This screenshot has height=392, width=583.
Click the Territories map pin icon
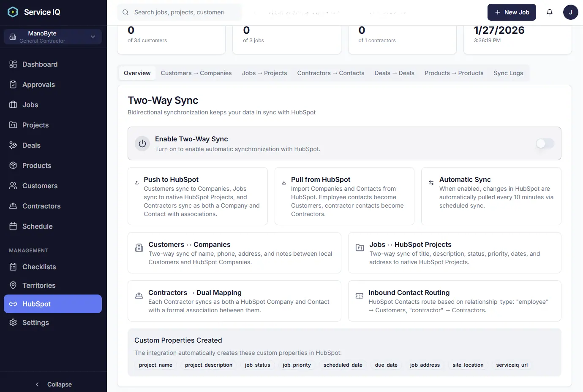point(13,285)
